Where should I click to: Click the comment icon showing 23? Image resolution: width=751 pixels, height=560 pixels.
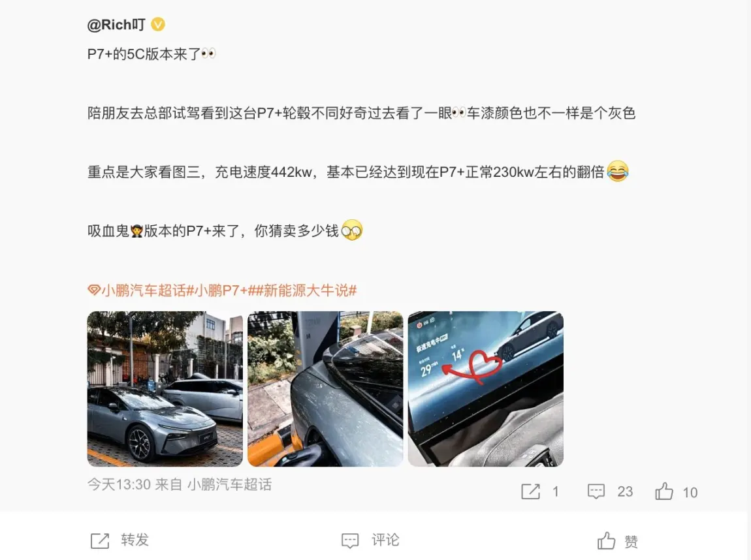596,491
